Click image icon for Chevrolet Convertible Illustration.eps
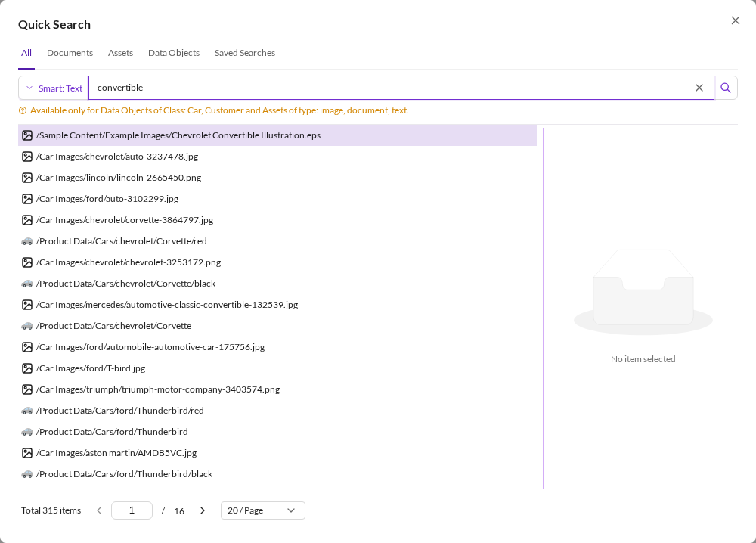The image size is (756, 543). click(27, 135)
